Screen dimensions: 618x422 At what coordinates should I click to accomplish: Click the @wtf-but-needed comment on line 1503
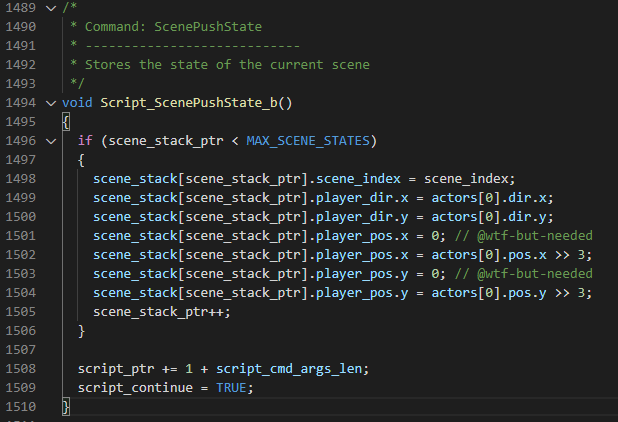coord(524,274)
